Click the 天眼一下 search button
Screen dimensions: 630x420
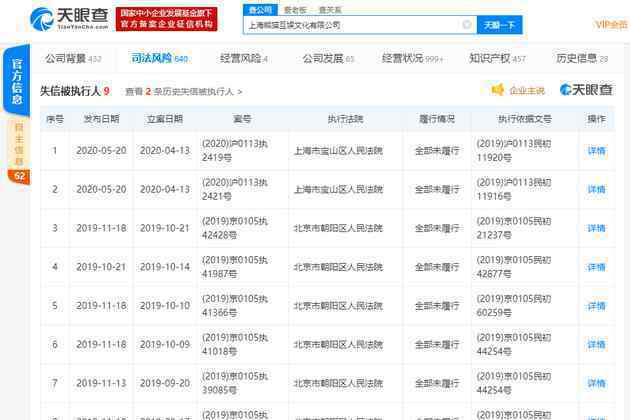tap(499, 25)
